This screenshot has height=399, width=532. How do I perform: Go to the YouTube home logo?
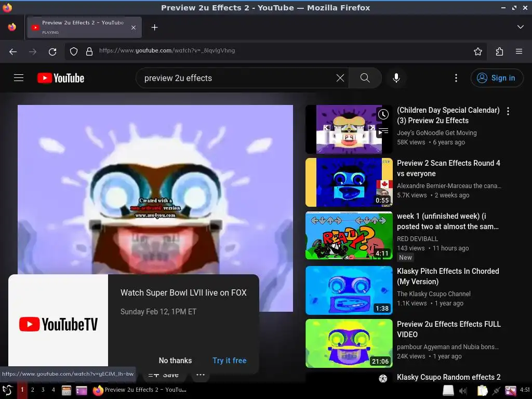61,78
